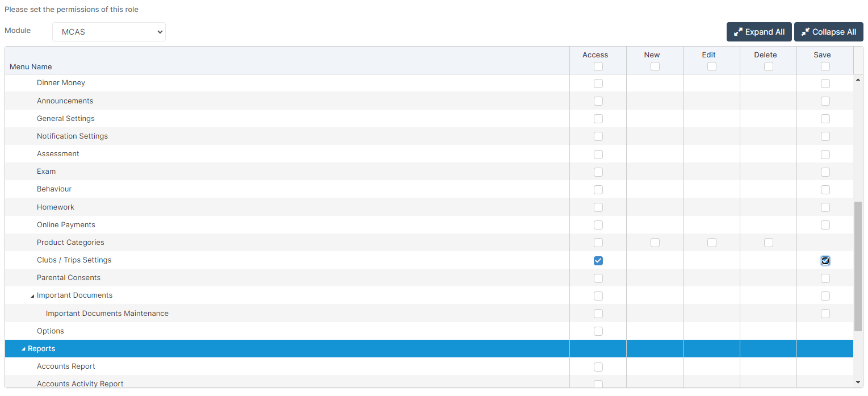Tick Save on the Important Documents parent row

pos(825,296)
